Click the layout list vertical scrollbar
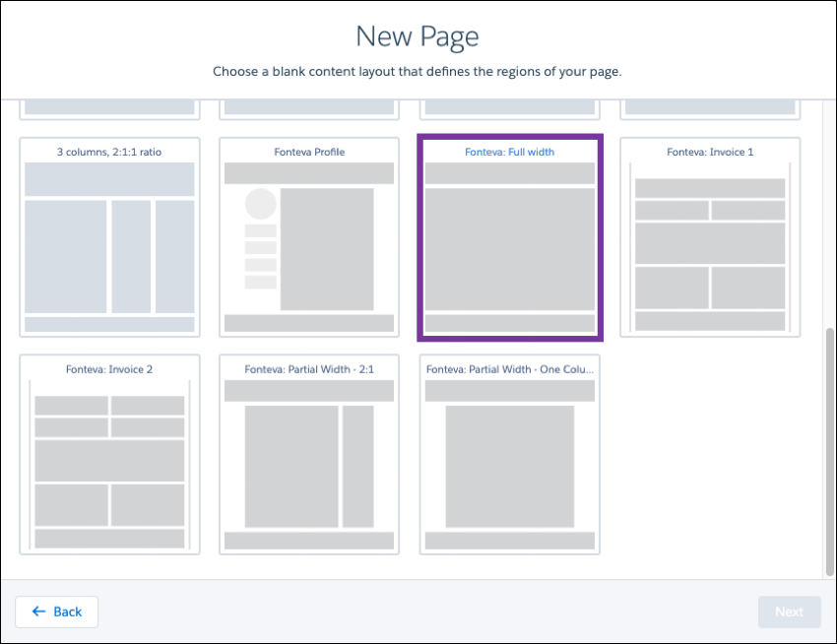This screenshot has width=837, height=644. (829, 452)
